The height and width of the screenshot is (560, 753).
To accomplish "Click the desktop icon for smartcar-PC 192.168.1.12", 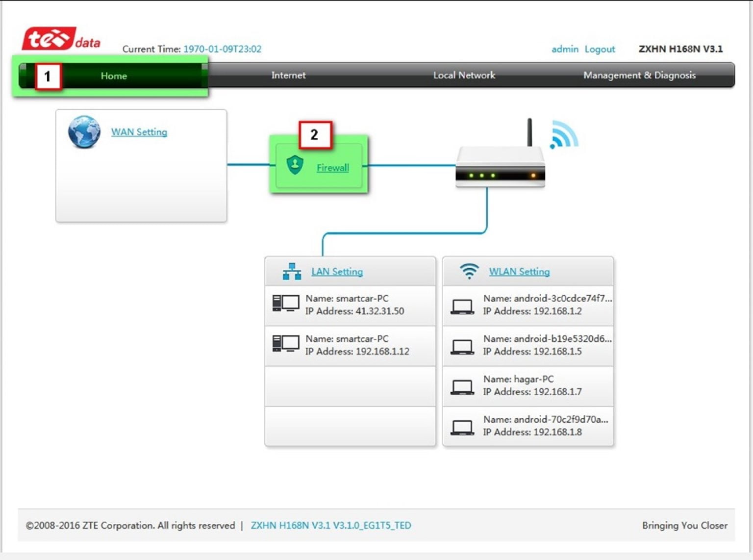I will click(285, 344).
